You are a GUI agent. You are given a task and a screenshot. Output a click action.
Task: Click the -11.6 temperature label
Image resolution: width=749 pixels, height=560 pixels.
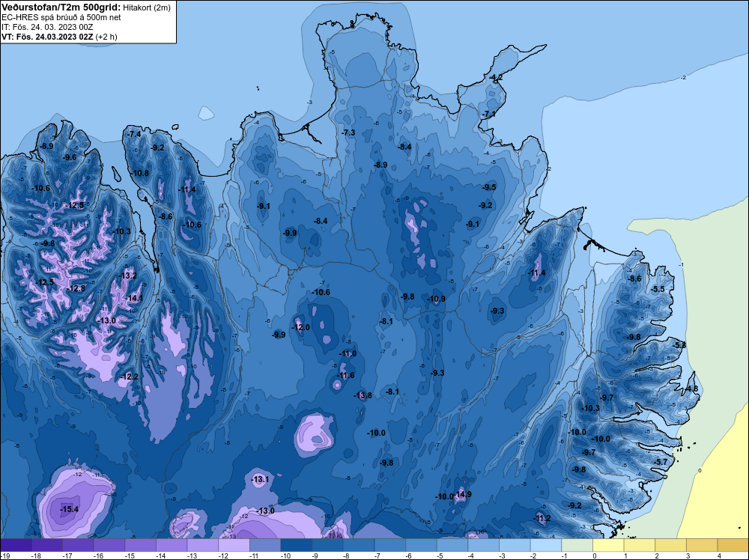click(x=345, y=375)
